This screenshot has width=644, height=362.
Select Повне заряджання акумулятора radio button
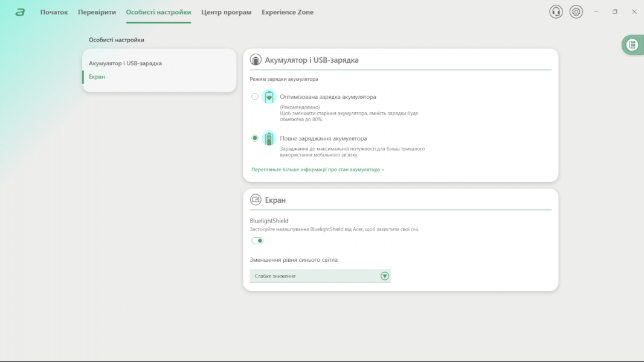[x=255, y=138]
